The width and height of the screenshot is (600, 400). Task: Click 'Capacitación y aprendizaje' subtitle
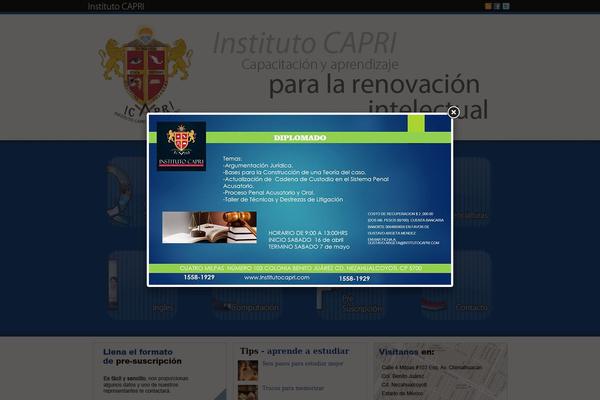(x=320, y=64)
